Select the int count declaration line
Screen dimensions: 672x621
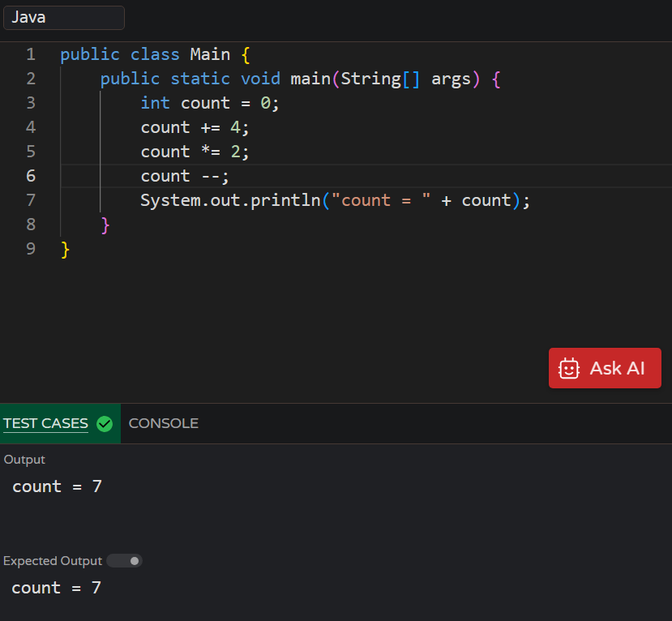click(x=209, y=102)
